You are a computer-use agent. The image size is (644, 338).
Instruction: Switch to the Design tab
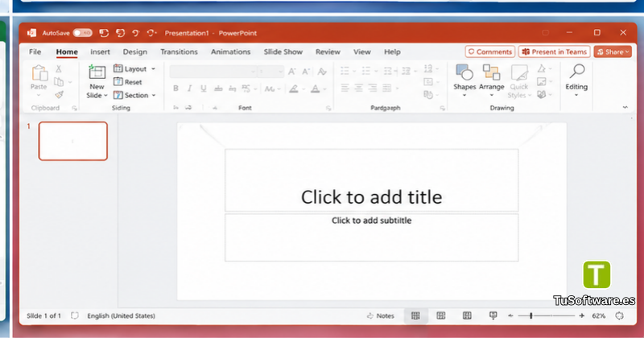pyautogui.click(x=134, y=52)
